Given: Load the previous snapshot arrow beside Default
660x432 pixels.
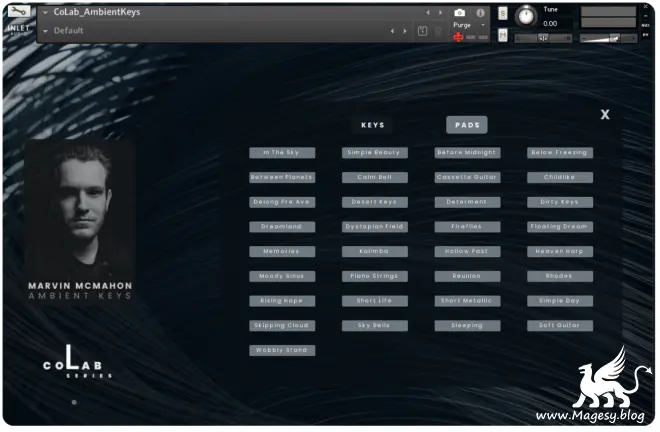Looking at the screenshot, I should [x=392, y=31].
